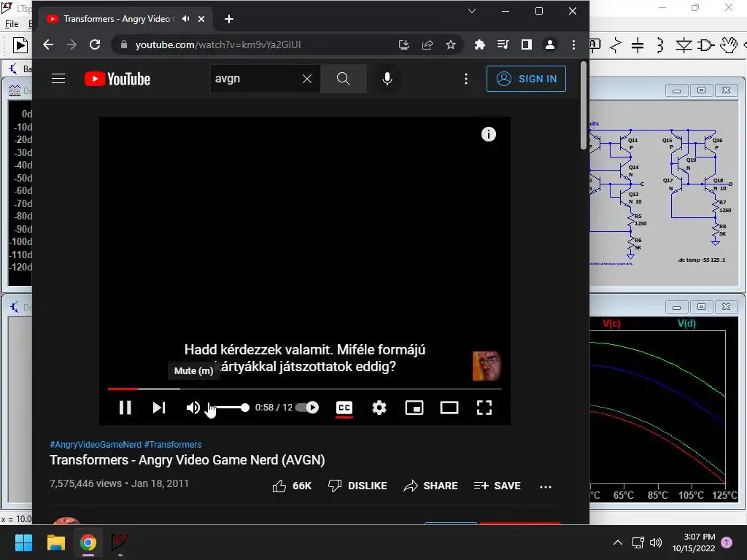The image size is (747, 560).
Task: Click LTspice taskbar icon
Action: pos(120,542)
